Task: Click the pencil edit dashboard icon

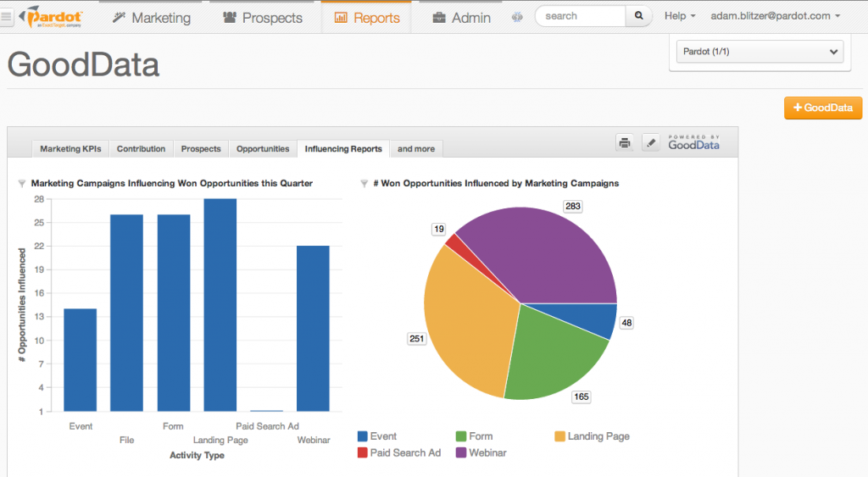Action: tap(650, 142)
